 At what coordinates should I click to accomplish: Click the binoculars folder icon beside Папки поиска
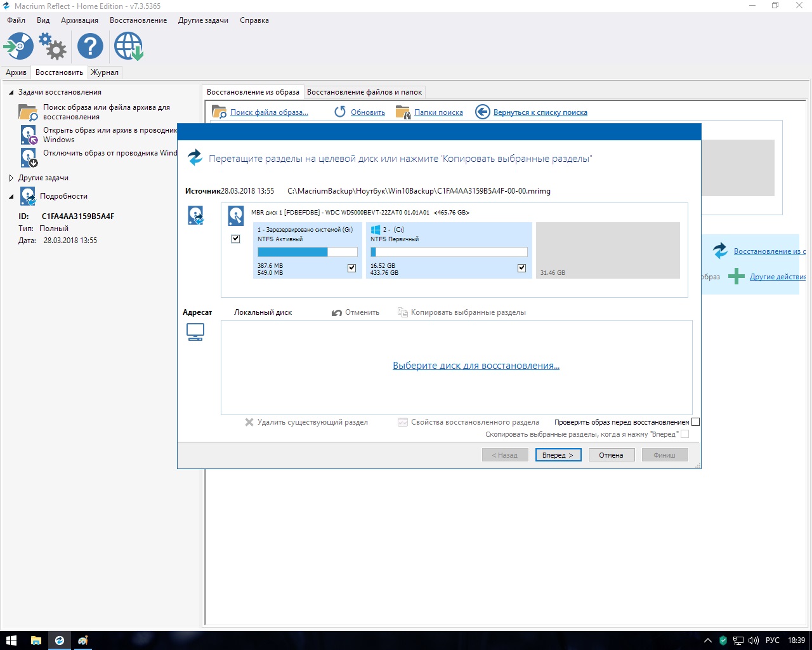pyautogui.click(x=403, y=112)
